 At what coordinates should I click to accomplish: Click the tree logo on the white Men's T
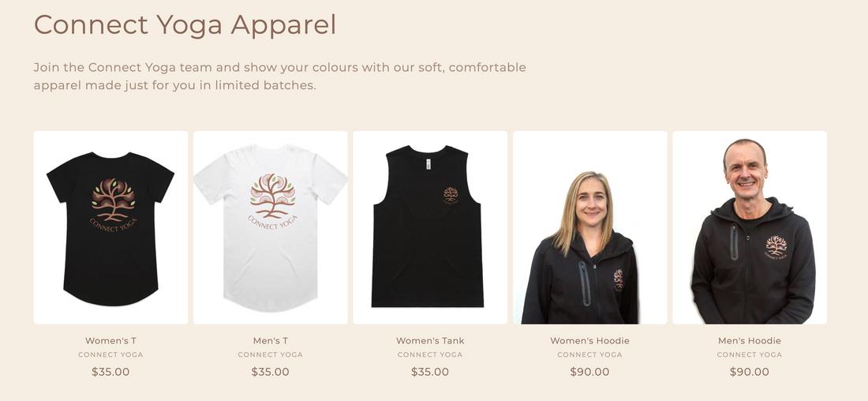click(272, 196)
